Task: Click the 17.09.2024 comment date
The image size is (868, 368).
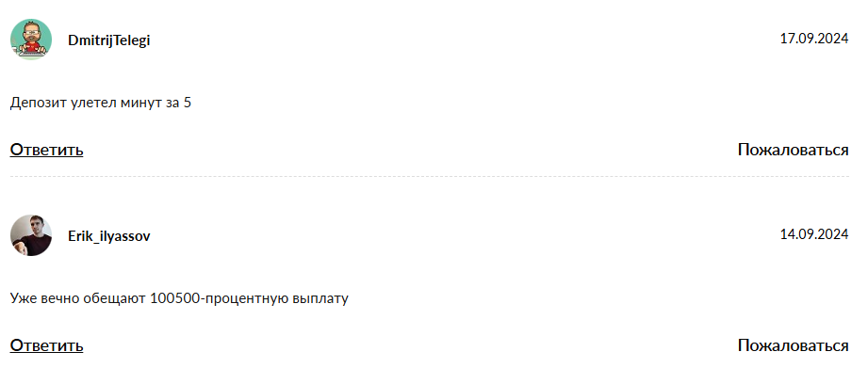Action: click(813, 39)
